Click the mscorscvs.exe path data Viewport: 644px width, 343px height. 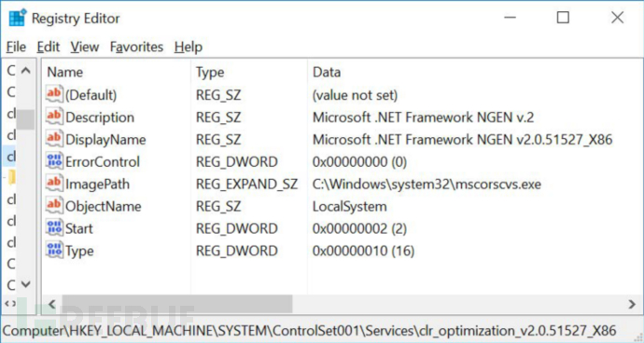coord(427,185)
